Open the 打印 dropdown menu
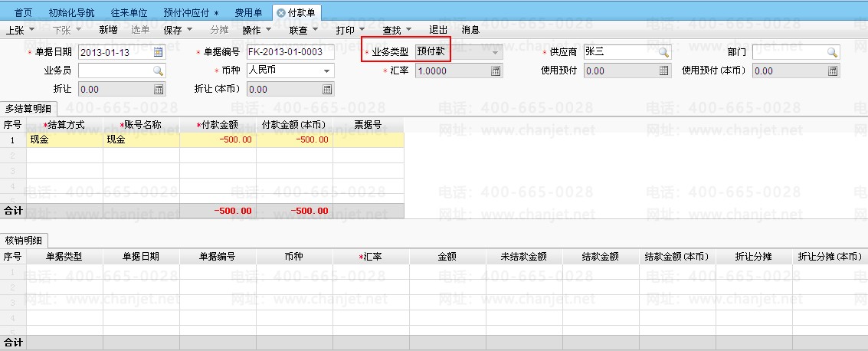This screenshot has width=868, height=351. coord(362,30)
